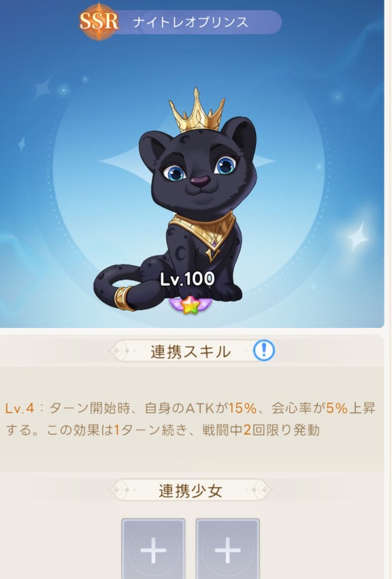392x579 pixels.
Task: Click the 15% ATK bonus value
Action: click(242, 408)
